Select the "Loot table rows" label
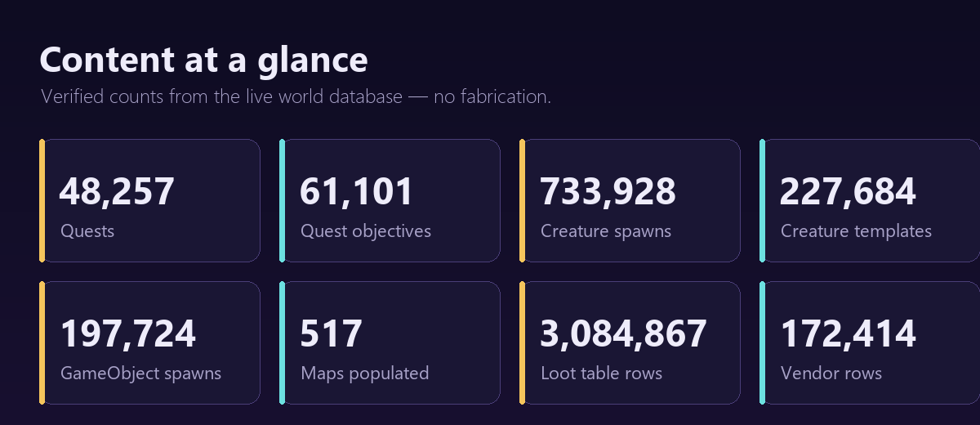Viewport: 980px width, 425px height. (x=602, y=374)
